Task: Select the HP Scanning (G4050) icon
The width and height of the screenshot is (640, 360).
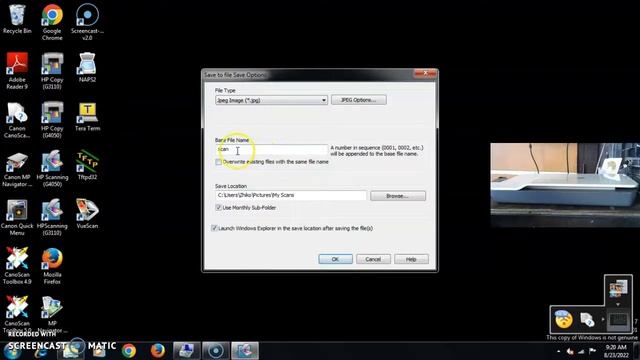Action: coord(52,169)
